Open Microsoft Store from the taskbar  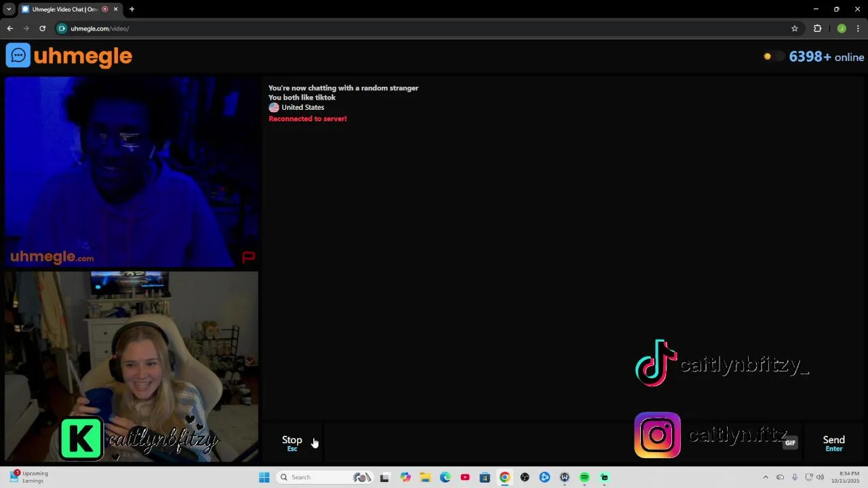click(485, 477)
